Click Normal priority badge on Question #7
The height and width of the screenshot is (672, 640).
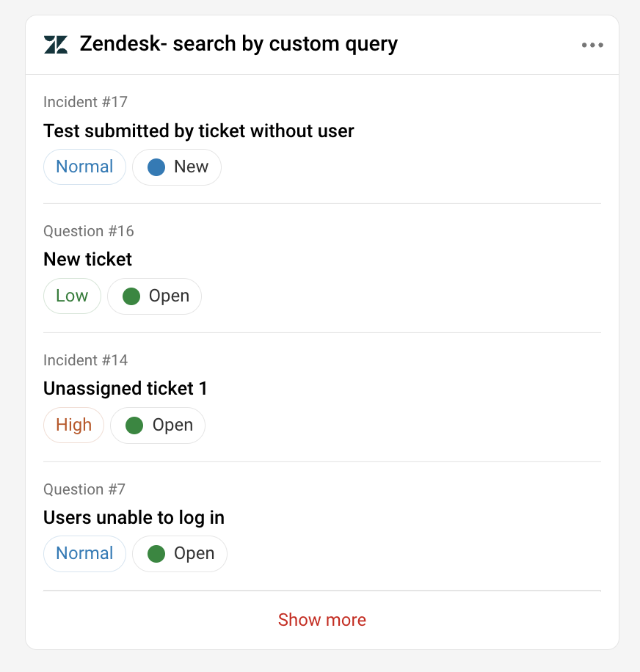(84, 554)
